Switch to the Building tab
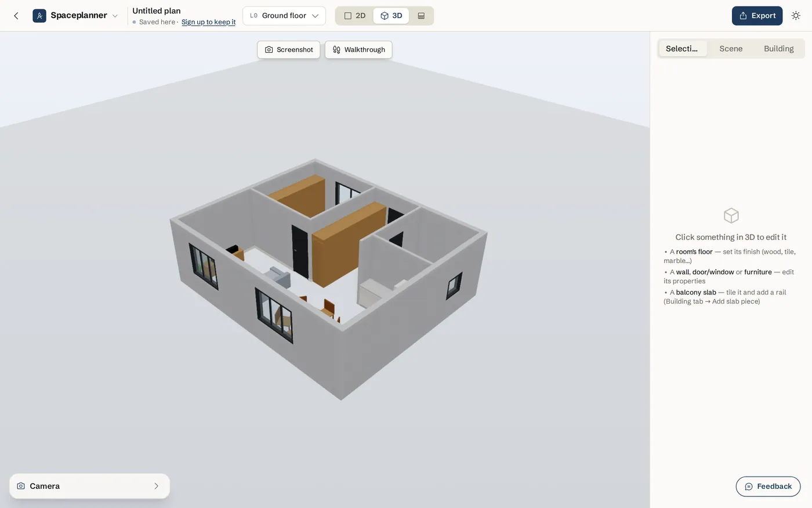 pos(778,49)
